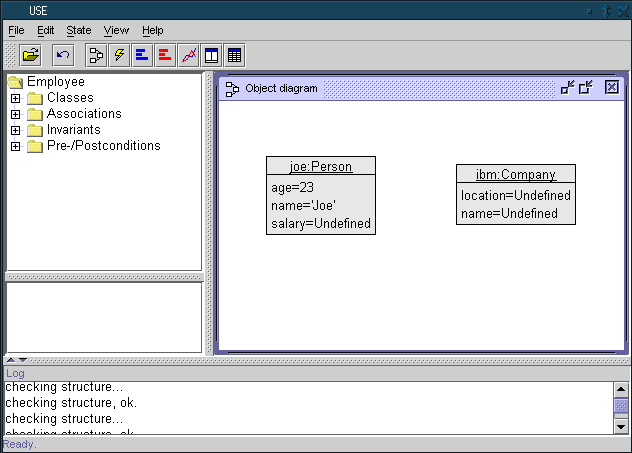Open the View menu
The height and width of the screenshot is (453, 632).
[116, 30]
